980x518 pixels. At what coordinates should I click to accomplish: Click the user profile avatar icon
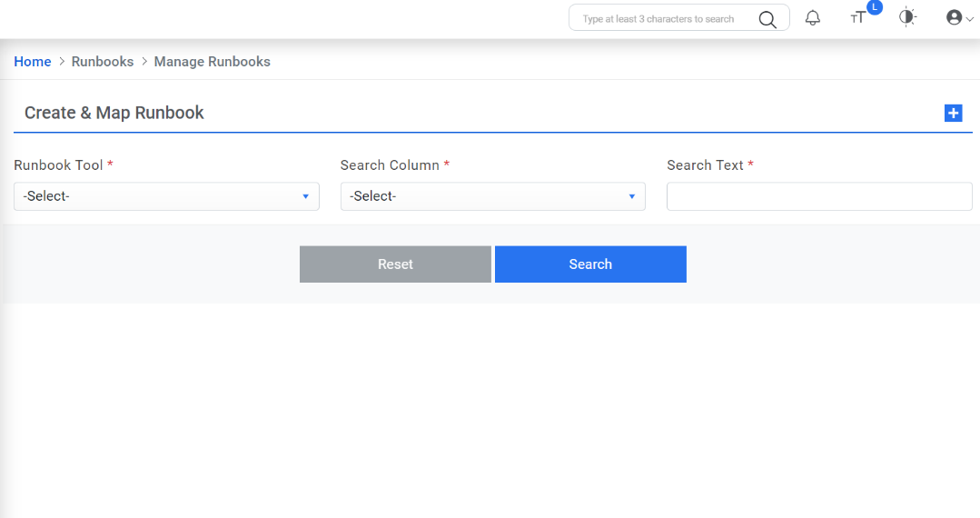(x=954, y=17)
